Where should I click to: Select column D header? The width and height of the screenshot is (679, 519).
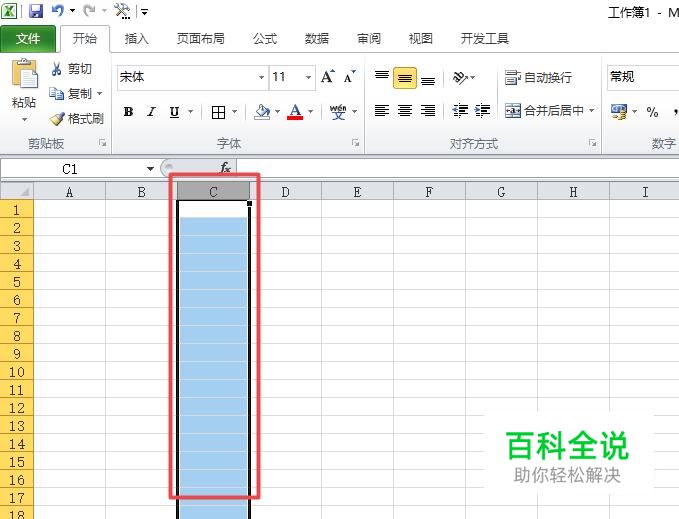coord(285,192)
